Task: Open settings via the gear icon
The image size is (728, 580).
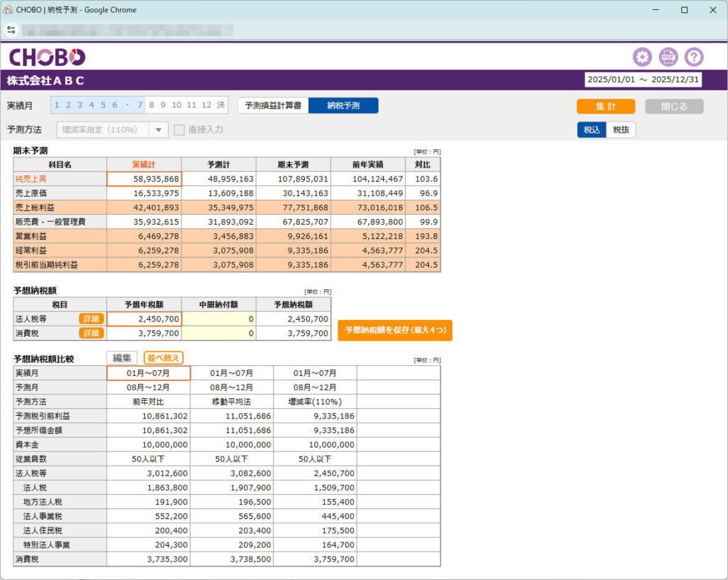Action: tap(642, 57)
